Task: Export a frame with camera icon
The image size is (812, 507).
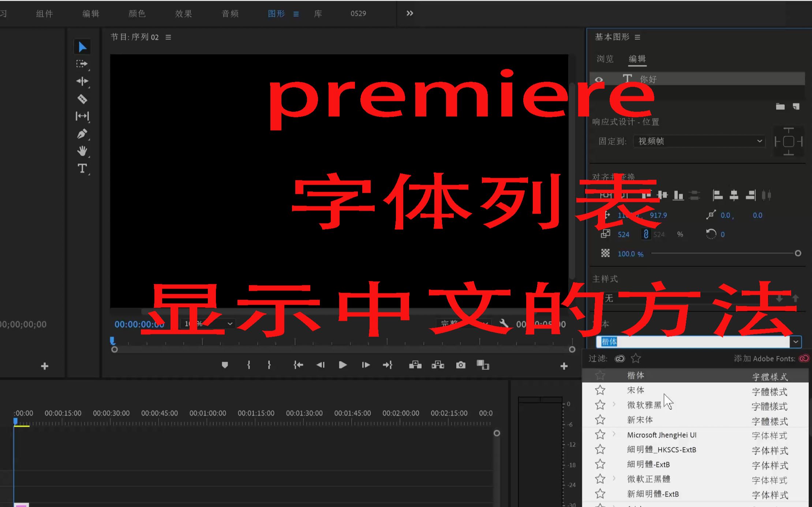Action: click(461, 365)
